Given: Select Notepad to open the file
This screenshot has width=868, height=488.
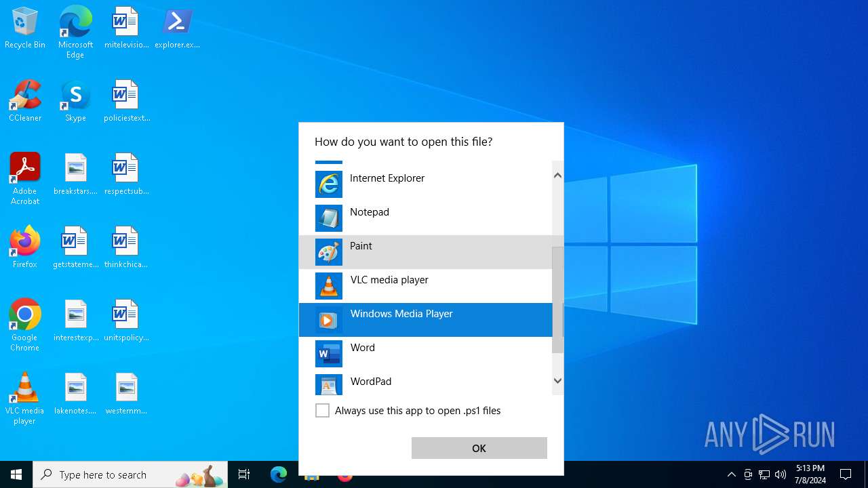Looking at the screenshot, I should pos(425,218).
